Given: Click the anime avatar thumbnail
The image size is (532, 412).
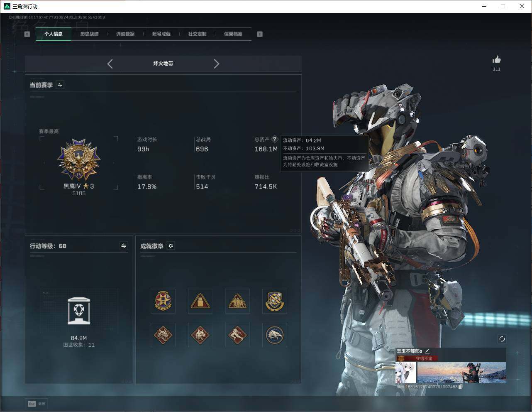Looking at the screenshot, I should 406,373.
